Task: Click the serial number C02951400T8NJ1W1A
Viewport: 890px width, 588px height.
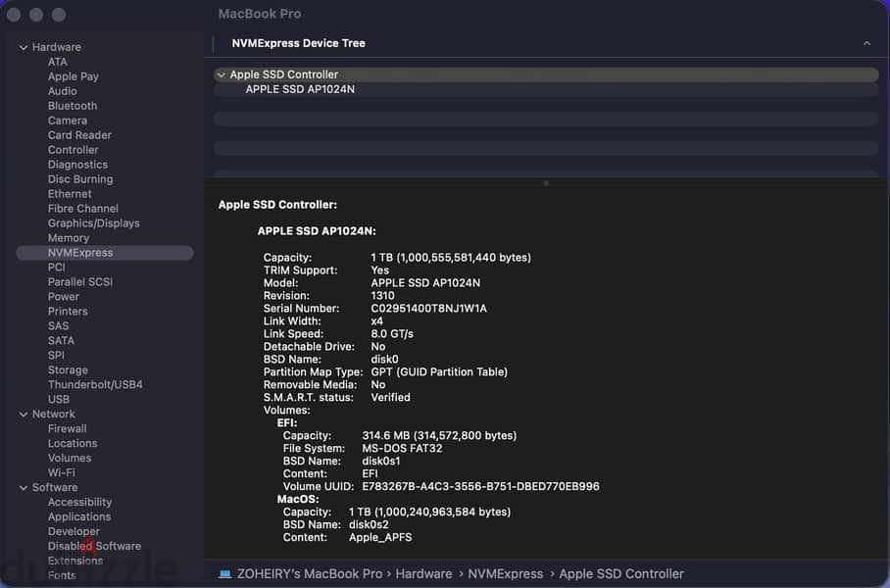Action: [x=428, y=309]
